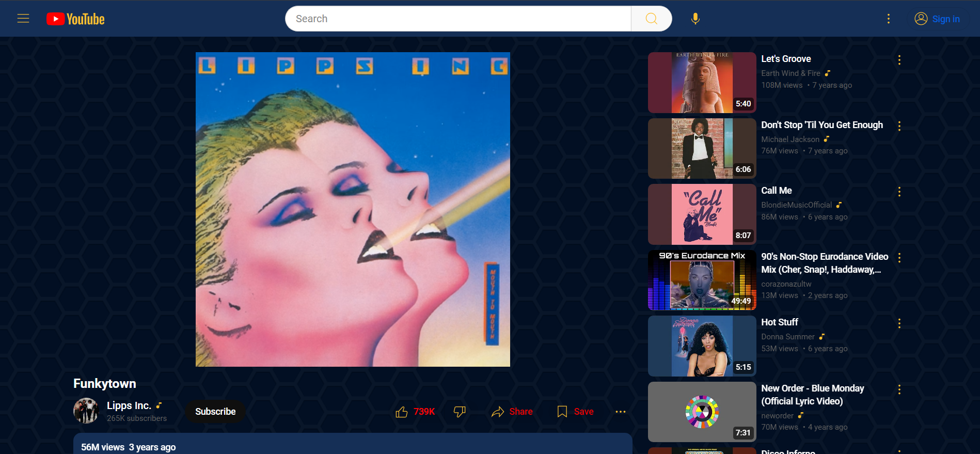Open the Blue Monday video thumbnail
The width and height of the screenshot is (980, 454).
702,412
